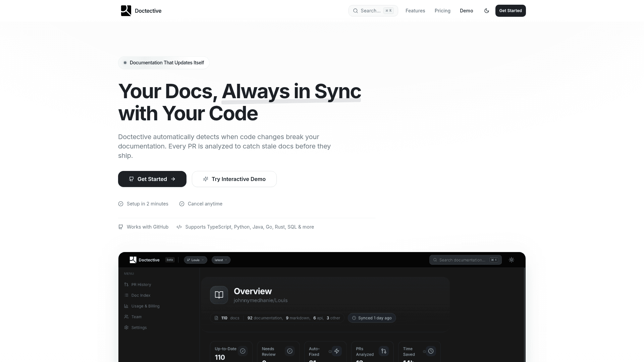Click the Time Saved clock icon

coord(431,351)
